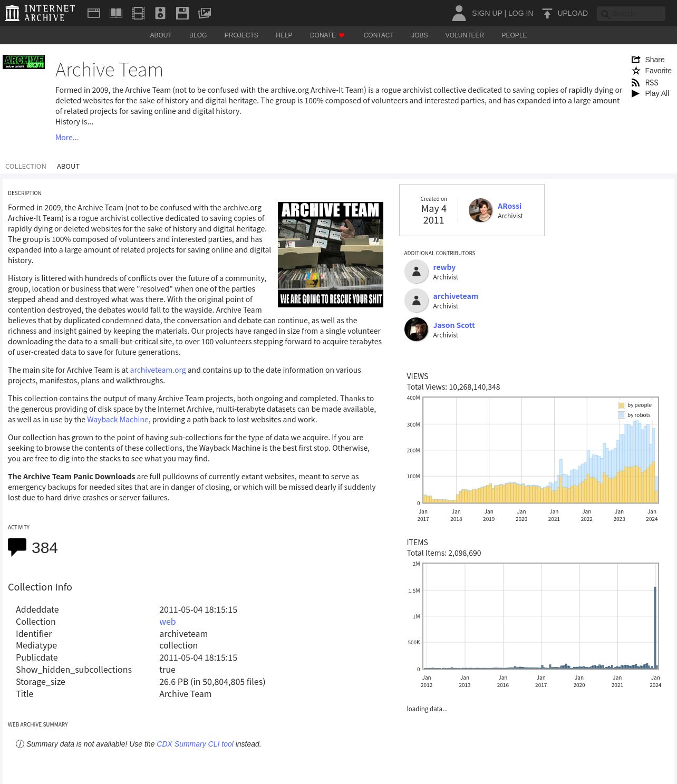Open Jason Scott's profile link
This screenshot has width=677, height=784.
[x=454, y=325]
